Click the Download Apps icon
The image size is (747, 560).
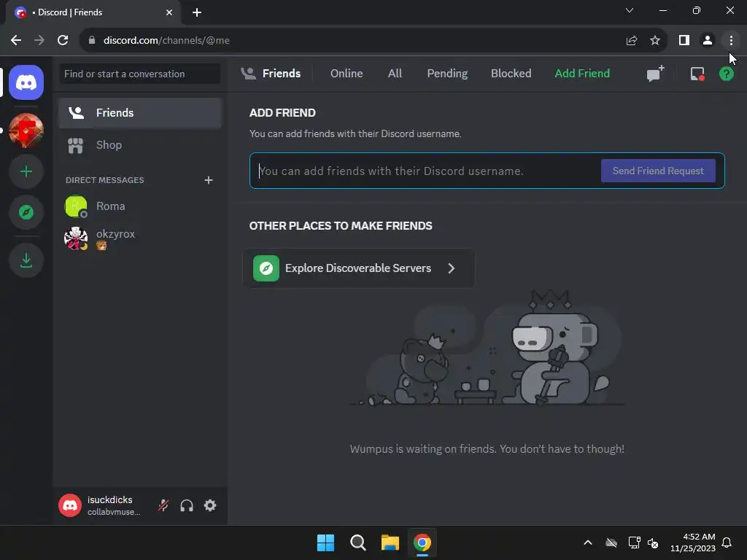[x=26, y=260]
